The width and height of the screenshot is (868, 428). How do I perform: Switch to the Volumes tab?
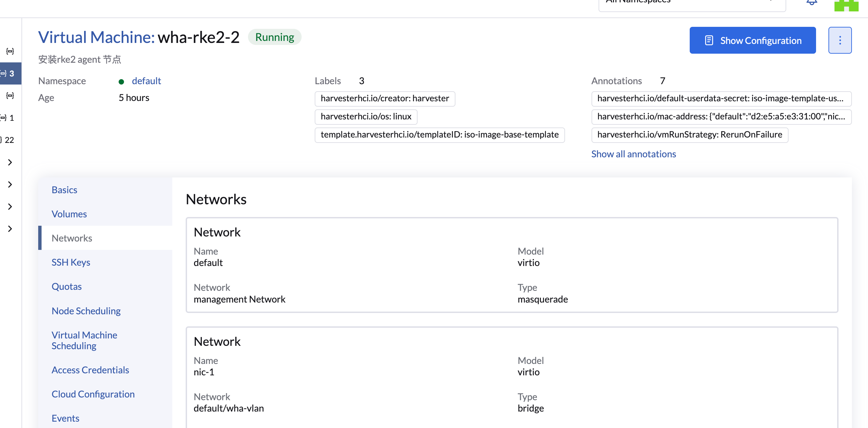pyautogui.click(x=69, y=214)
